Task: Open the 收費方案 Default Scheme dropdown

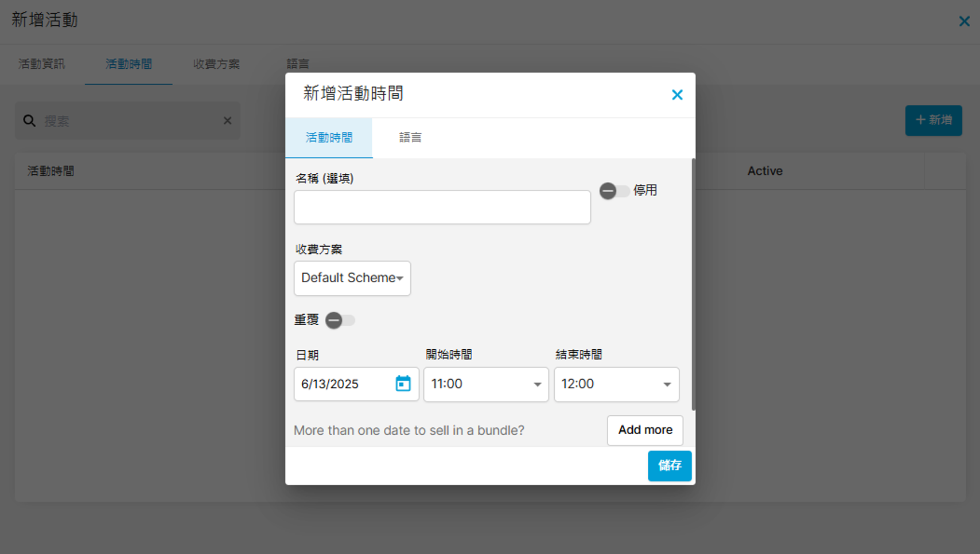Action: pos(352,278)
